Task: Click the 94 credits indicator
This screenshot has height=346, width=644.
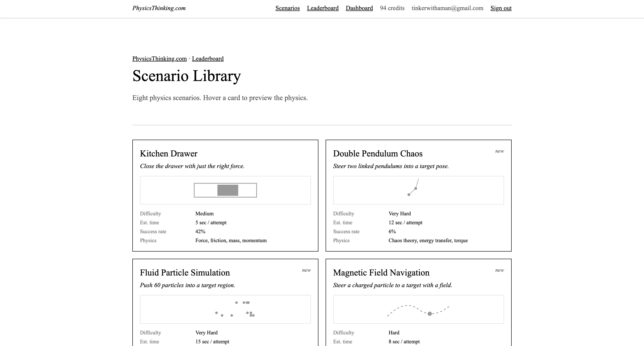Action: (392, 8)
